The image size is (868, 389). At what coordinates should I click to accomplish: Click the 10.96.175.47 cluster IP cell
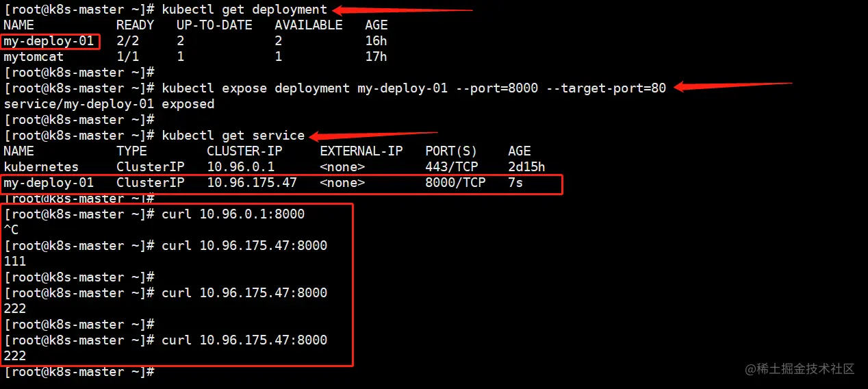252,183
